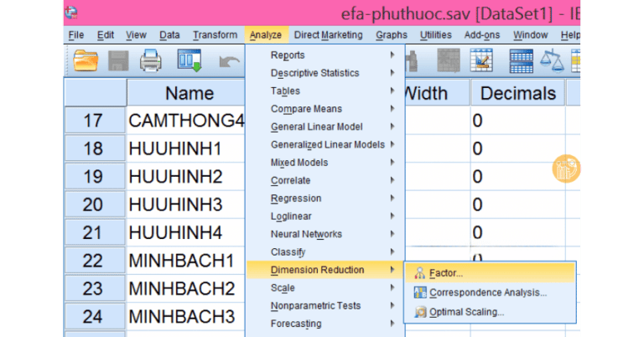Click the blue data grid toolbar icon
The height and width of the screenshot is (337, 644).
pyautogui.click(x=522, y=60)
